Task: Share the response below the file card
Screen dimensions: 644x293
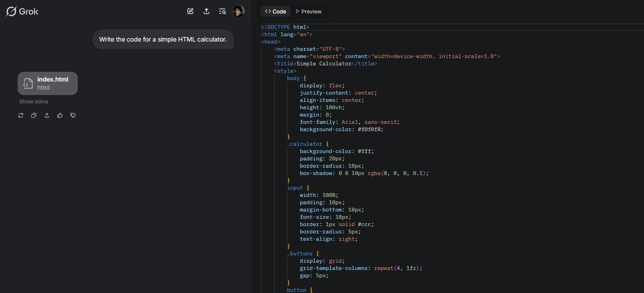Action: 47,115
